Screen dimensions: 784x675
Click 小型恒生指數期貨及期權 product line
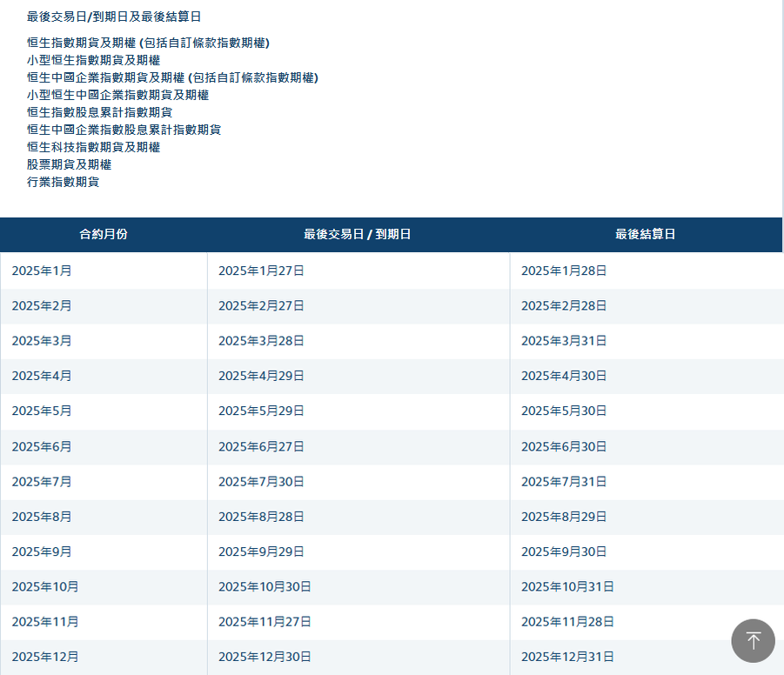click(93, 60)
